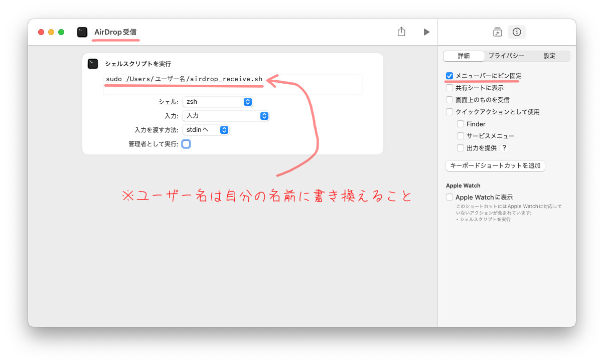
Task: Enable Apple Watchに表示 checkbox
Action: click(449, 197)
